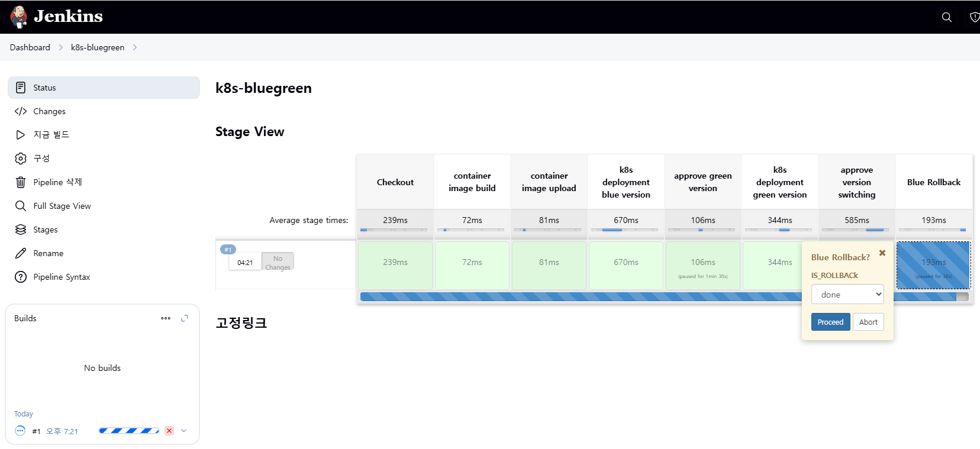
Task: Open build #1 link in Builds panel
Action: (x=36, y=431)
